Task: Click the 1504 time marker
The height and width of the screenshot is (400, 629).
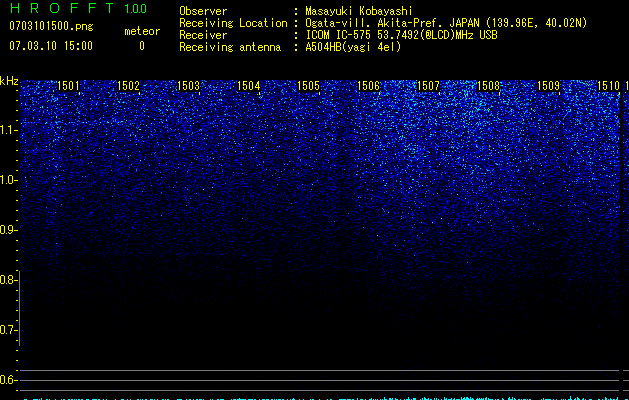Action: (248, 86)
